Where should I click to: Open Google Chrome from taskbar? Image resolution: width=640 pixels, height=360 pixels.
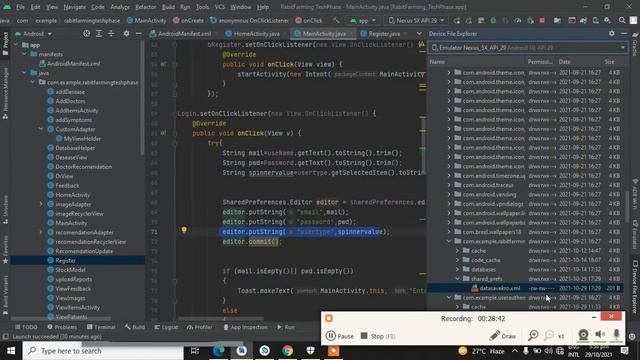287,351
